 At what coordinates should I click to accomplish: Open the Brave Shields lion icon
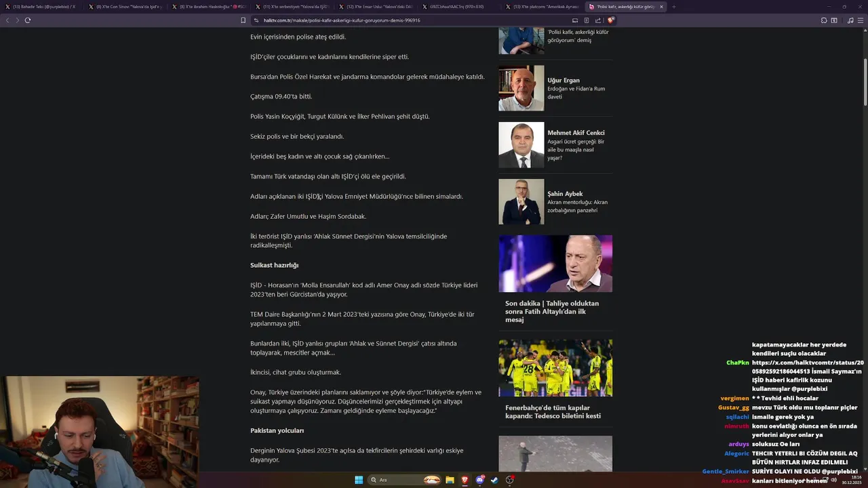(611, 20)
